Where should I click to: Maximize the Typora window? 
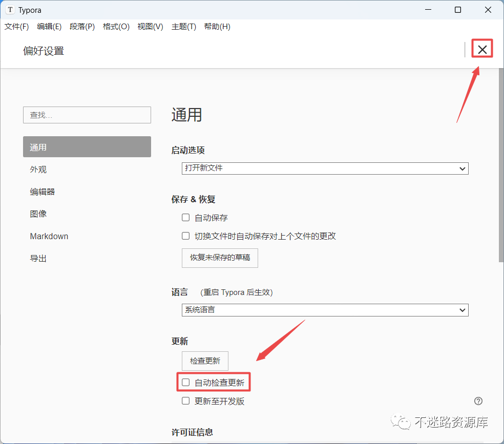click(x=458, y=10)
